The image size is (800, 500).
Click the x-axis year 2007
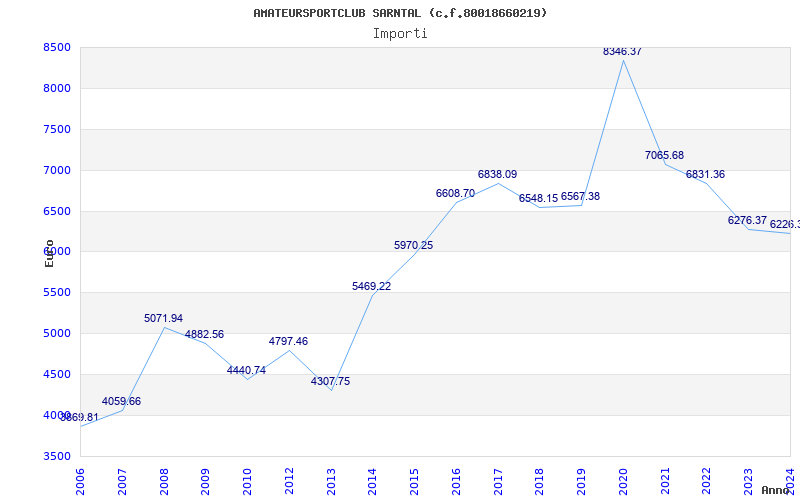122,482
